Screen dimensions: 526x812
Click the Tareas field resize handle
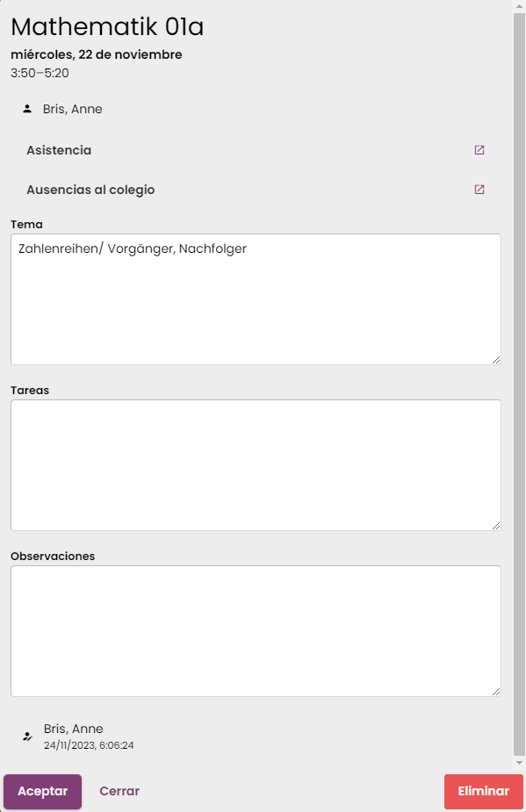point(496,526)
